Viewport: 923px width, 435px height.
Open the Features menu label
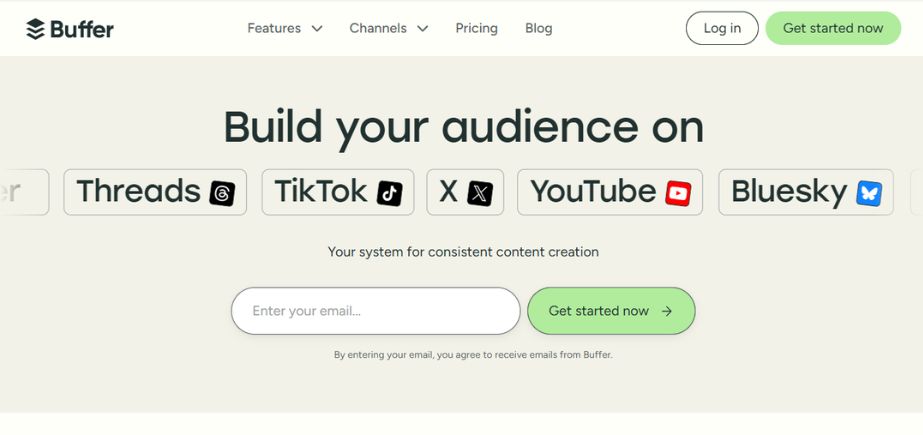274,28
